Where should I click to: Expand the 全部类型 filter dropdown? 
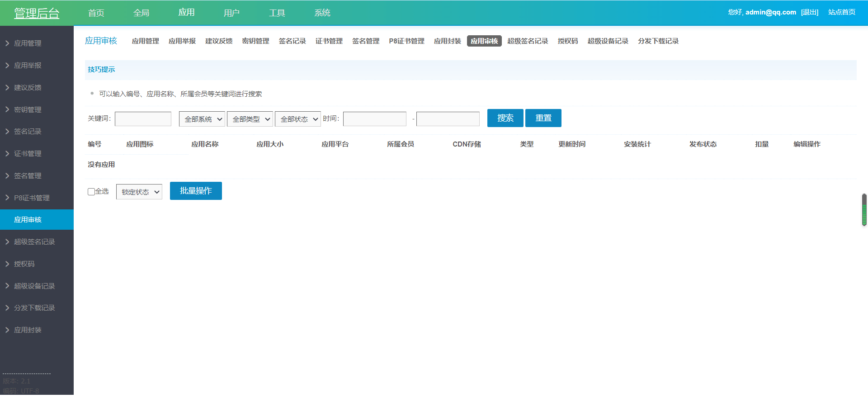(x=250, y=118)
